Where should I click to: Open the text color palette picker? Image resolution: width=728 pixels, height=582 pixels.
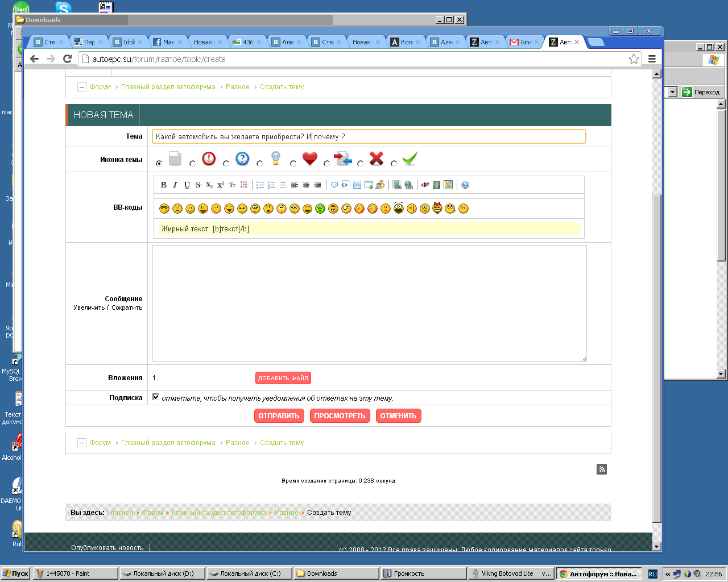point(244,185)
